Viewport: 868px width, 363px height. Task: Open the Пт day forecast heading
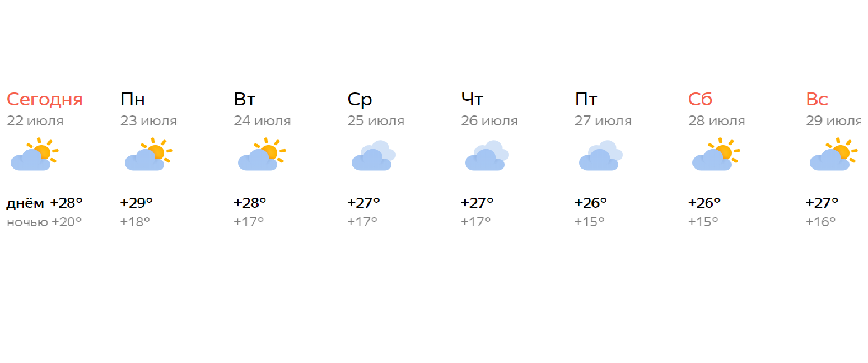(x=586, y=100)
